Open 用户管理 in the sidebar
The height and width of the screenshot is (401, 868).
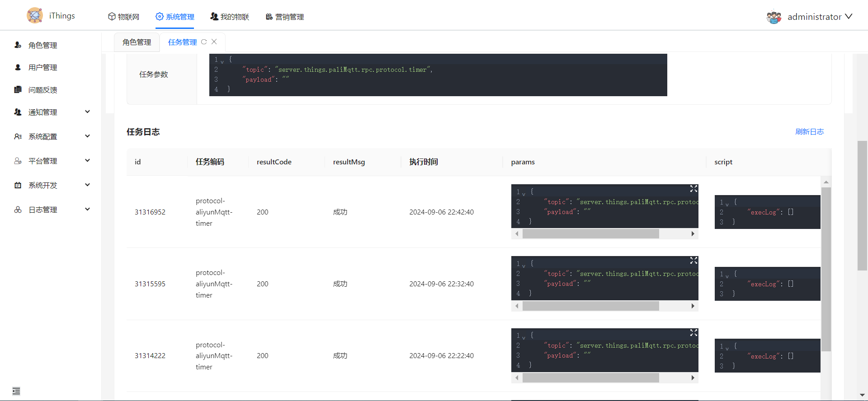(x=42, y=68)
